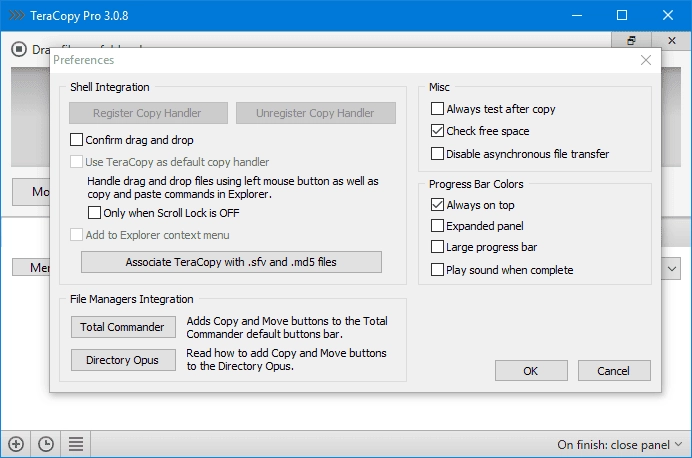Open the On finish: close panel dropdown
This screenshot has height=458, width=692.
[x=620, y=444]
